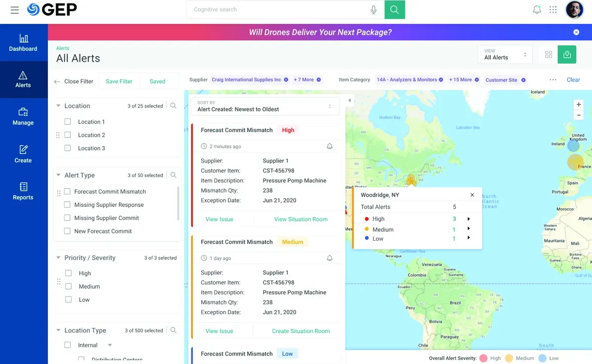Check the High severity checkbox
Screen dimensions: 592x364
[x=69, y=273]
